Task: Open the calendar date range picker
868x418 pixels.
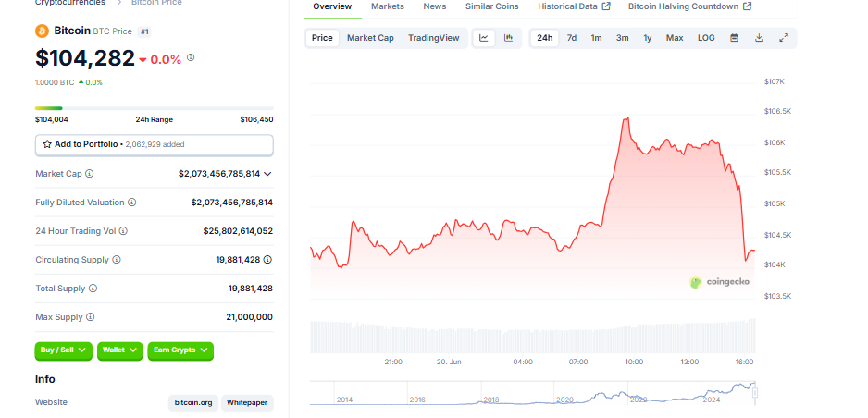Action: pyautogui.click(x=734, y=38)
